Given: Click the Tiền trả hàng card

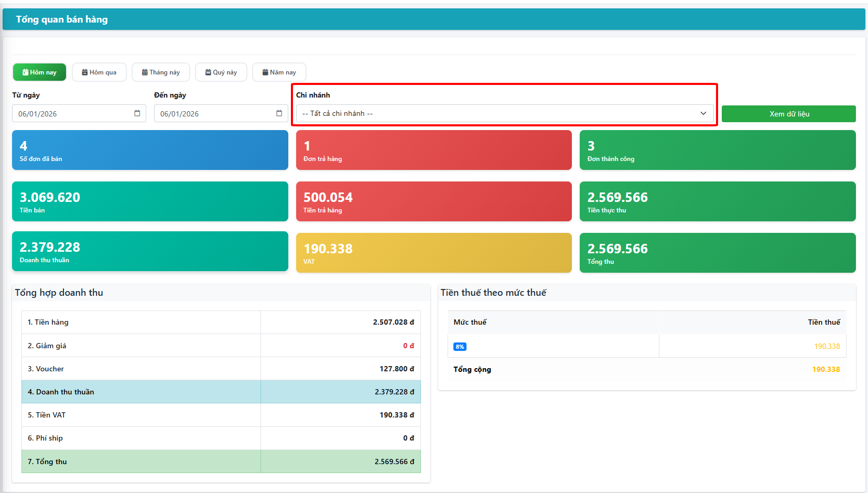Looking at the screenshot, I should click(433, 202).
